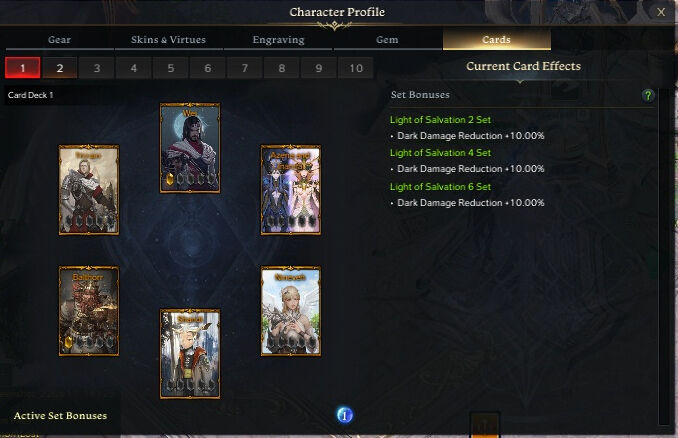
Task: Click the blue info icon at bottom
Action: click(x=345, y=416)
